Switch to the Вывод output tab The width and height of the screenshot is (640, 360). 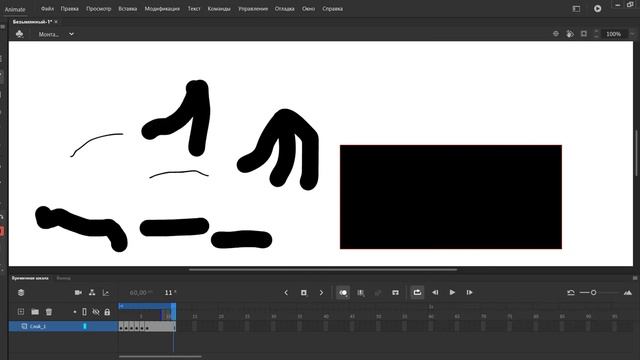point(63,278)
